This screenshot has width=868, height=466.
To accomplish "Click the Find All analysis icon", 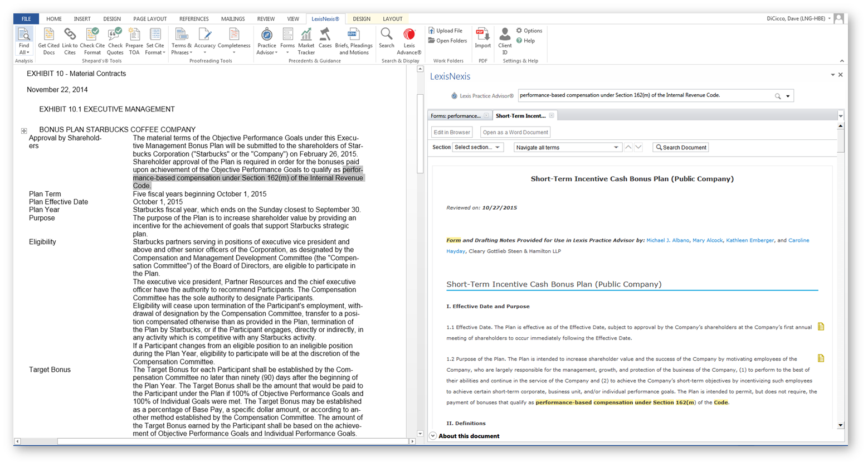I will point(24,41).
